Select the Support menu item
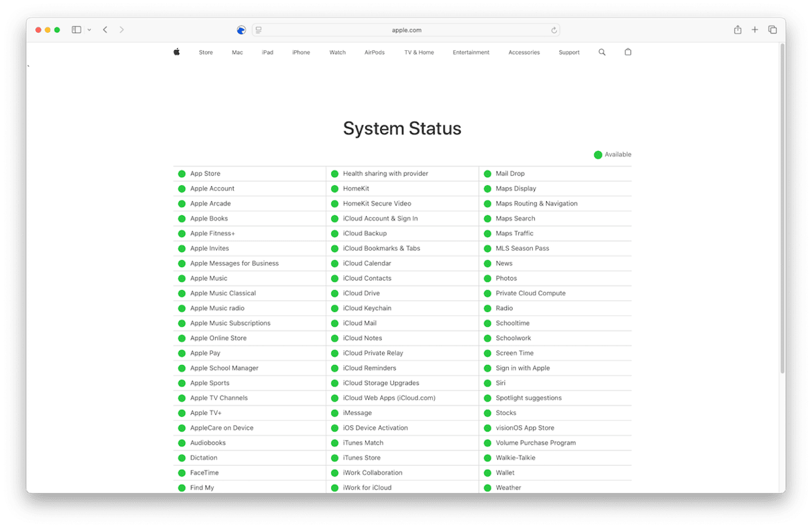 pyautogui.click(x=569, y=53)
